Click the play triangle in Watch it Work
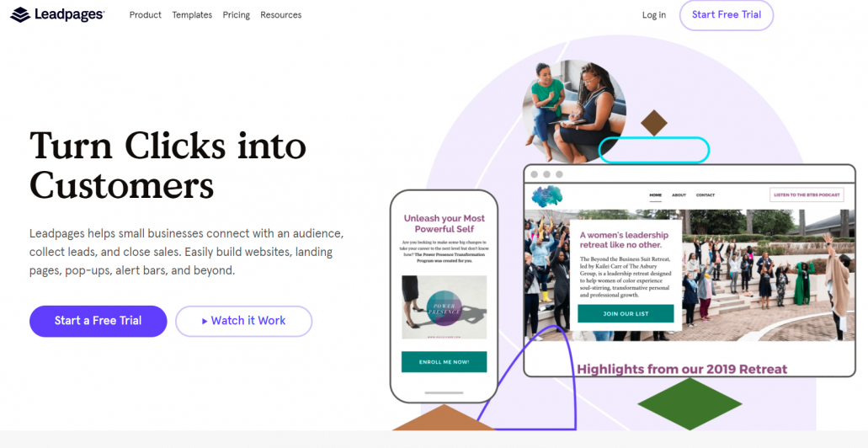This screenshot has width=868, height=448. point(205,321)
